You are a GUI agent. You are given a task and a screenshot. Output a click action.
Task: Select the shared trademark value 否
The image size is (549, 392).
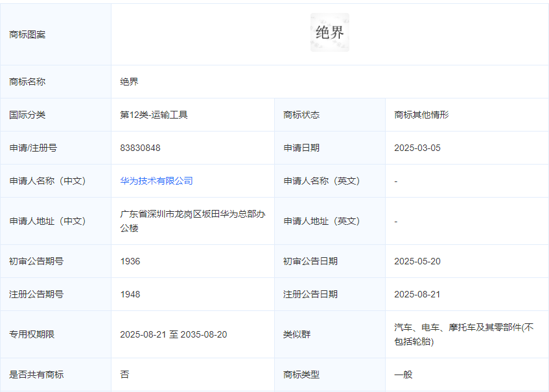click(124, 375)
